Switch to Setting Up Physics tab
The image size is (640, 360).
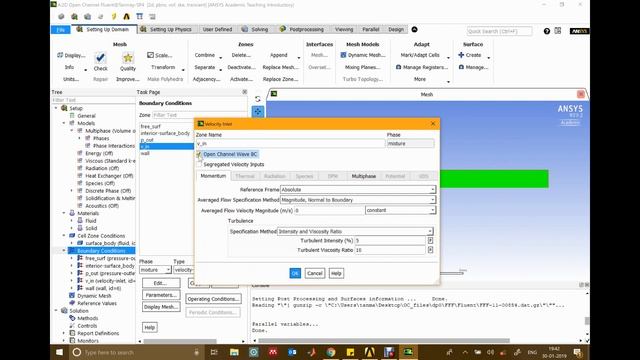pyautogui.click(x=167, y=29)
